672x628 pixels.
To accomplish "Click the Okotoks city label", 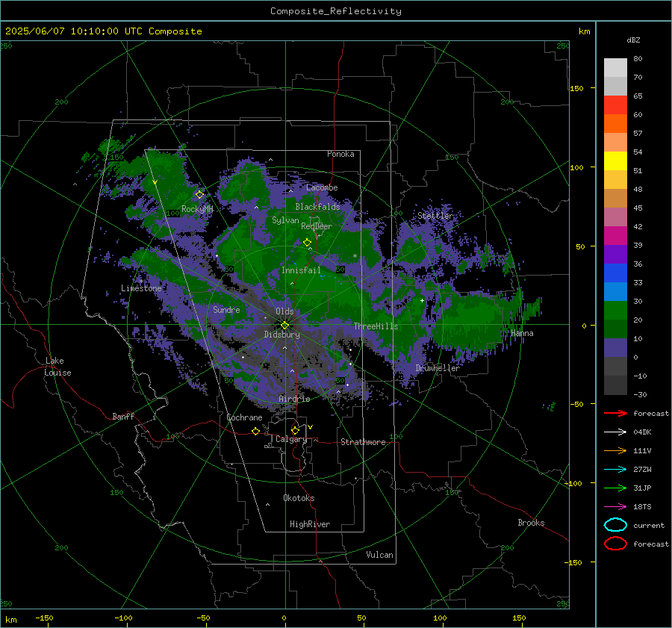I will point(299,498).
